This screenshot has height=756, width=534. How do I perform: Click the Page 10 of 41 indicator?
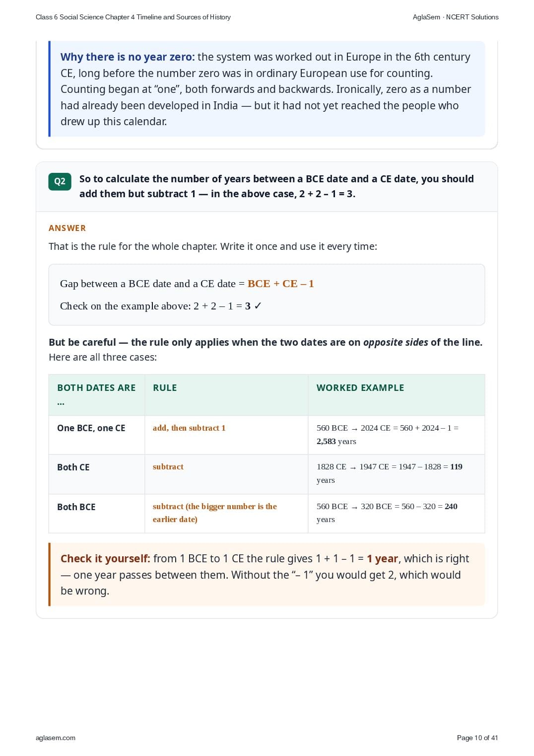477,738
